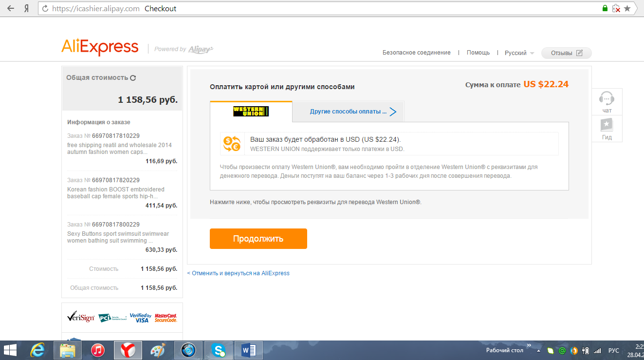Open the Русский language dropdown
Image resolution: width=644 pixels, height=360 pixels.
point(519,53)
